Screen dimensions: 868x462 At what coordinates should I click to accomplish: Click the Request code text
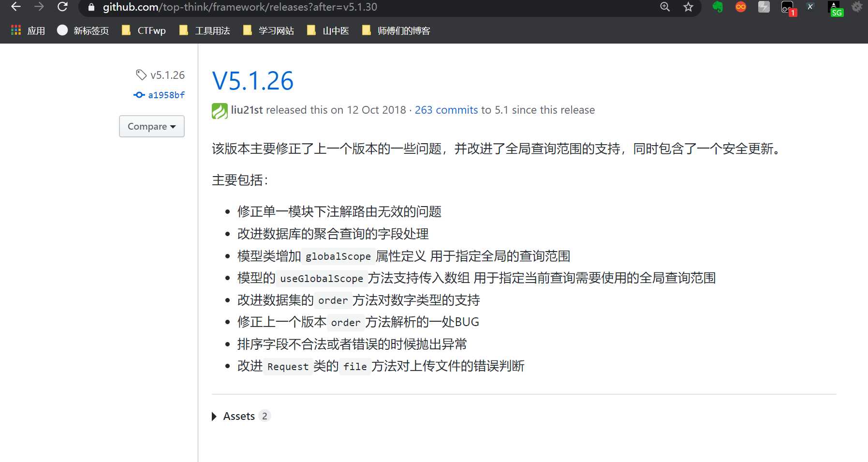(x=288, y=367)
